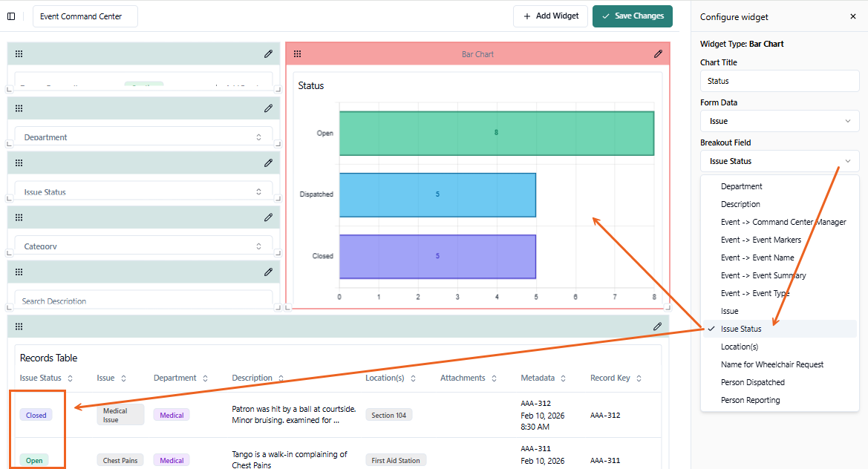Click sort icon beside Record Key column
Image resolution: width=868 pixels, height=469 pixels.
click(x=638, y=378)
